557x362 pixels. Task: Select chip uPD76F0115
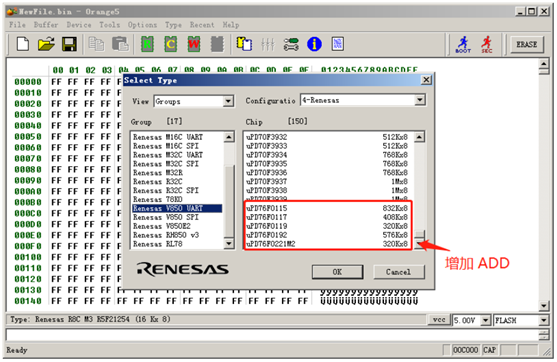pyautogui.click(x=327, y=208)
